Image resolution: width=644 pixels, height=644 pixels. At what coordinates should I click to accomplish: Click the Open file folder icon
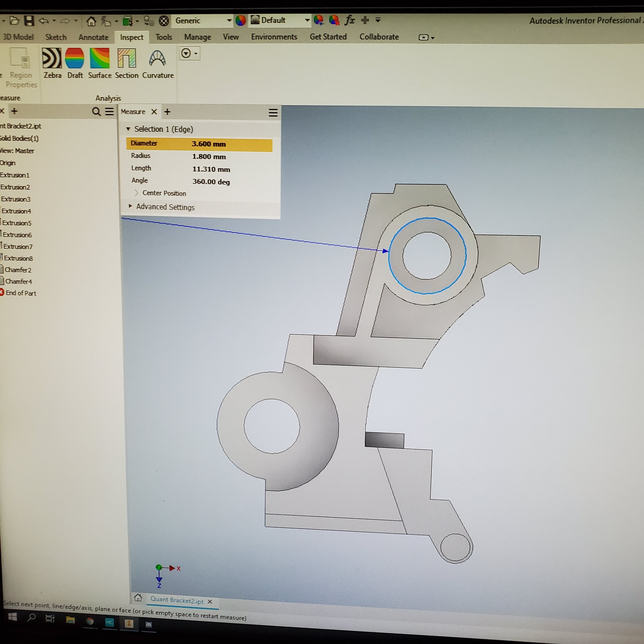coord(14,21)
